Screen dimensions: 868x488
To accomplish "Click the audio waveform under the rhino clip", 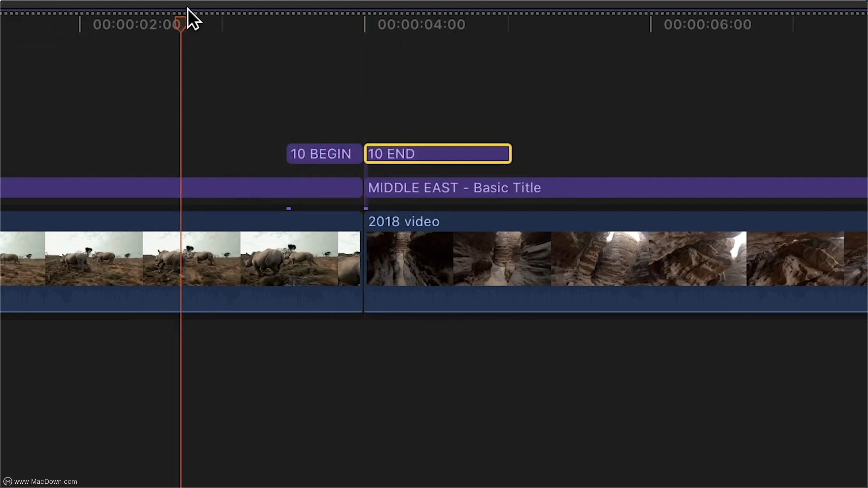I will coord(101,298).
